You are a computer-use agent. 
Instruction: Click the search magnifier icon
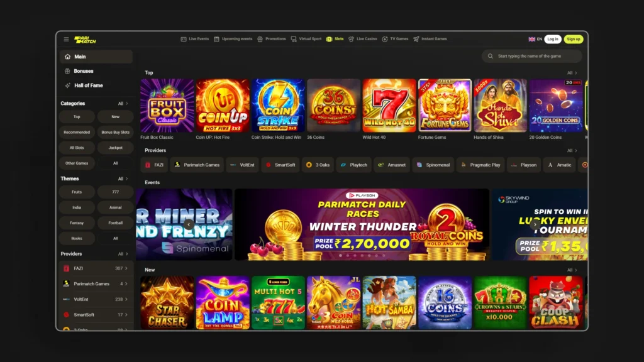point(491,56)
